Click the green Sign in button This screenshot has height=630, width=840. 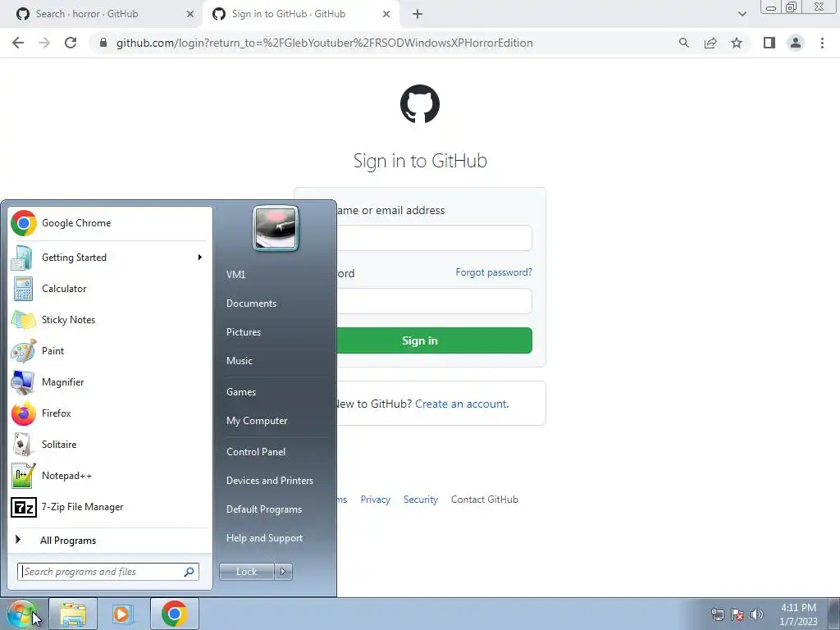[434, 340]
